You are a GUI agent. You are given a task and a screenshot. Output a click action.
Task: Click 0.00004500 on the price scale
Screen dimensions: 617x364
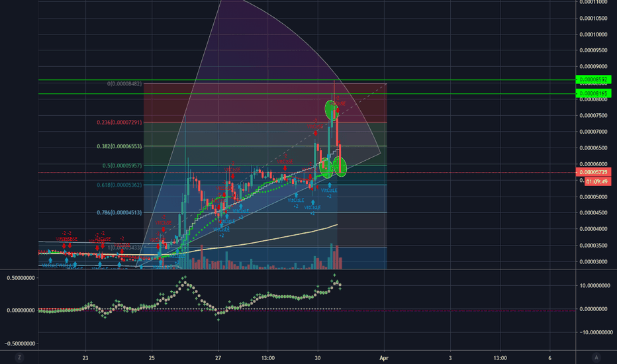pyautogui.click(x=593, y=213)
